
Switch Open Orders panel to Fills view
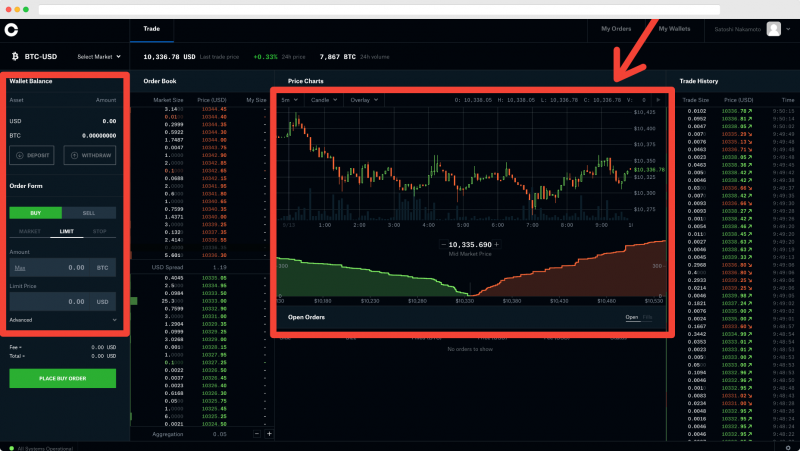click(647, 317)
